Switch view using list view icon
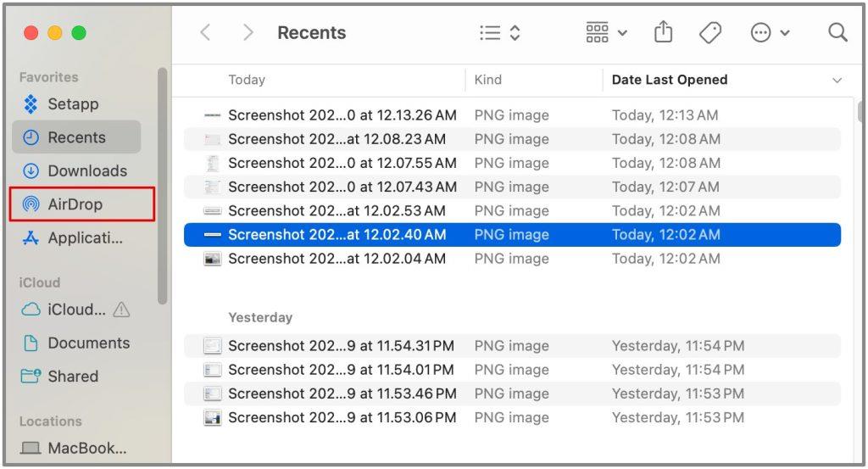This screenshot has height=469, width=868. coord(490,33)
